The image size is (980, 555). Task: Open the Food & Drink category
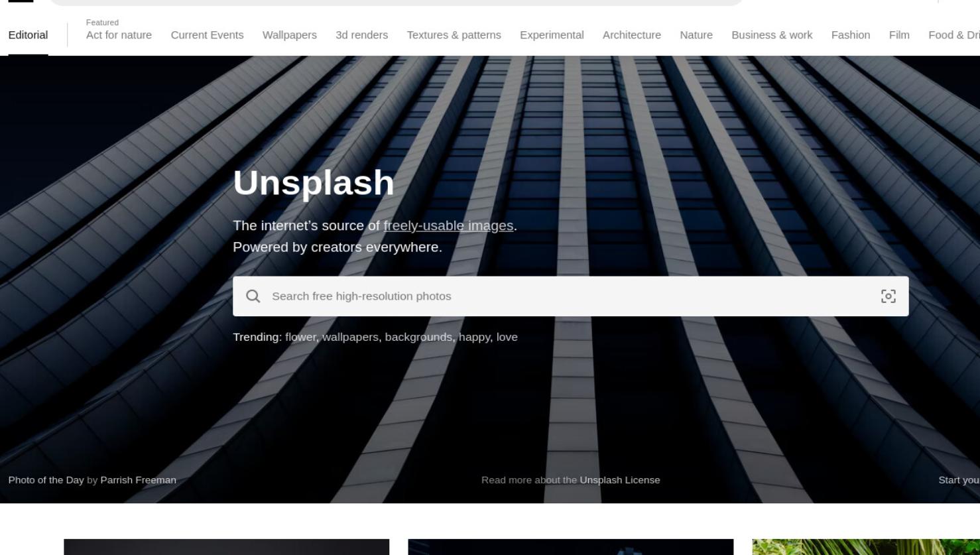[954, 35]
